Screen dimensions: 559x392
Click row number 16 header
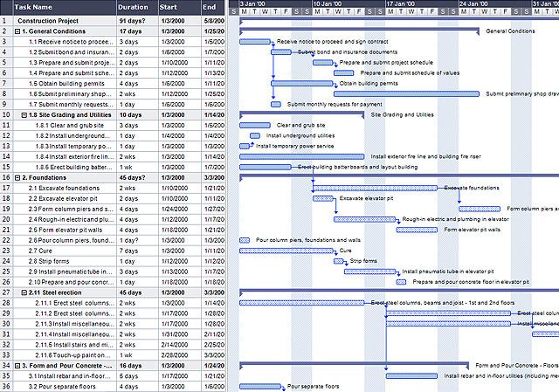(x=6, y=178)
